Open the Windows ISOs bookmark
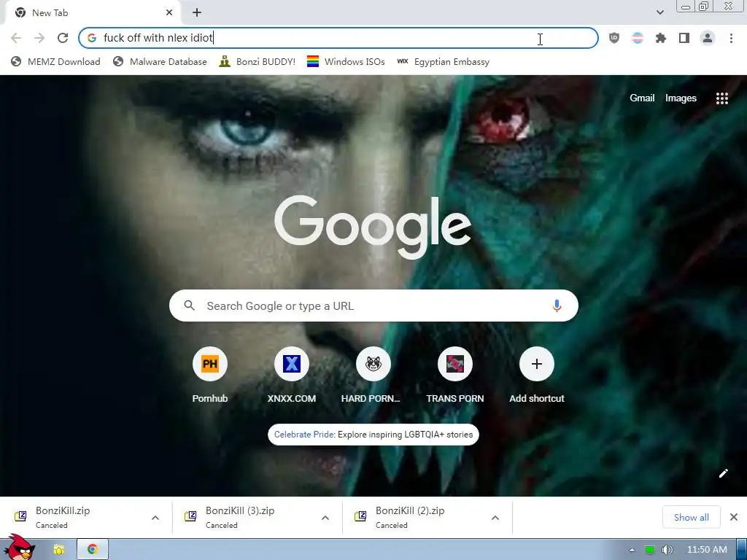747x560 pixels. point(346,62)
